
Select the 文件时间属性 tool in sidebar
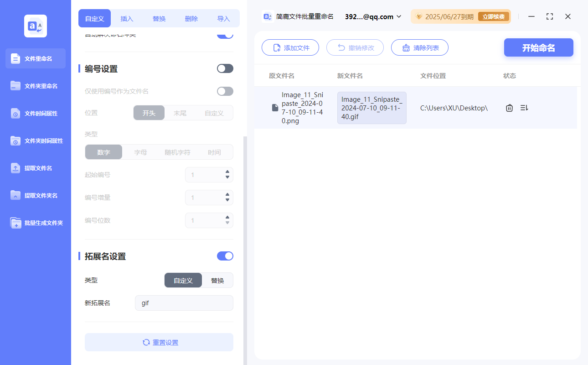pos(35,113)
